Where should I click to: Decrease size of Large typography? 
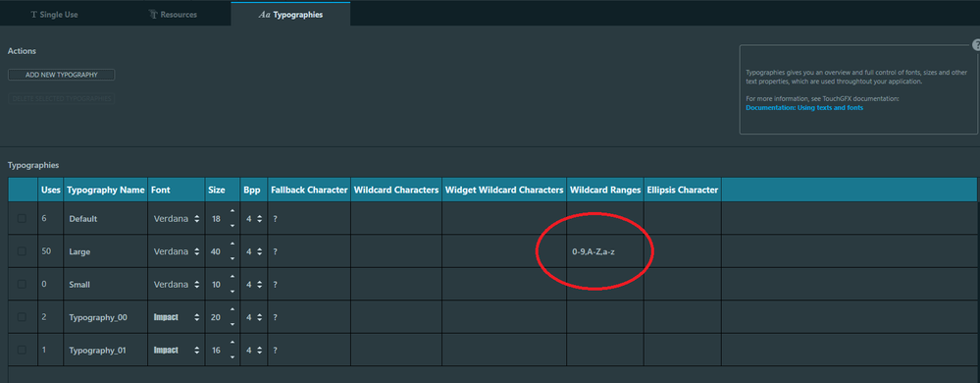[x=232, y=258]
